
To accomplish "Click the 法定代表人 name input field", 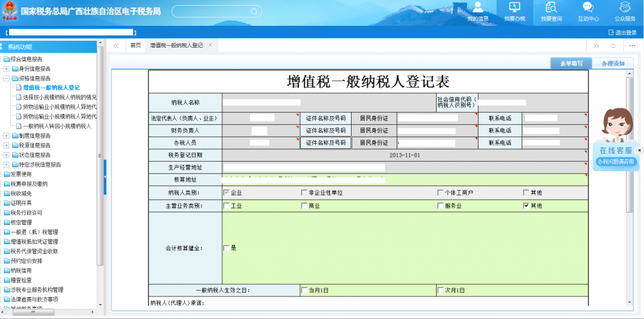I will [x=262, y=118].
